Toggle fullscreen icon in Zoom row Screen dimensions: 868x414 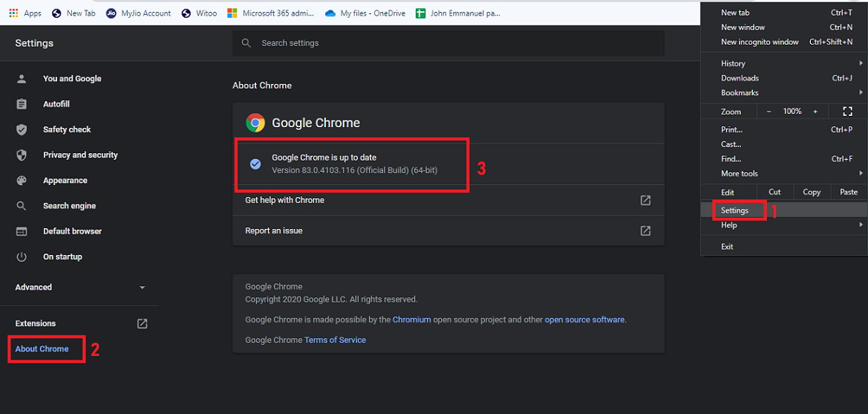click(x=847, y=111)
